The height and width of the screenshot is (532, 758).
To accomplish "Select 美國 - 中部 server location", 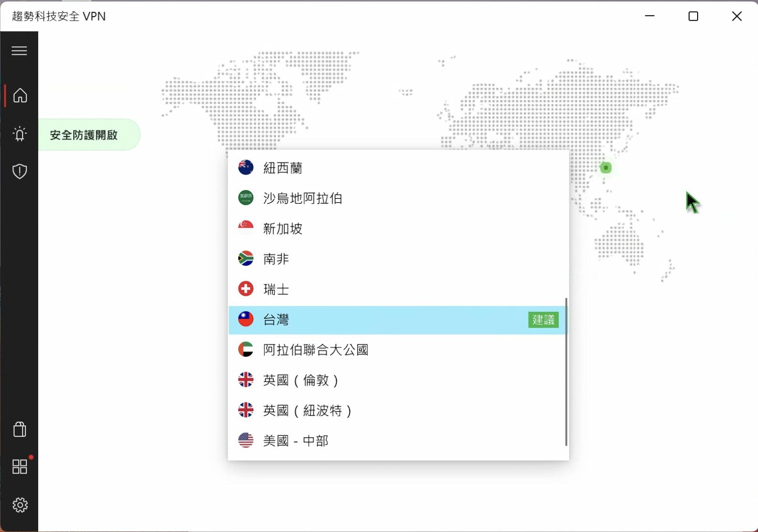I will 397,441.
